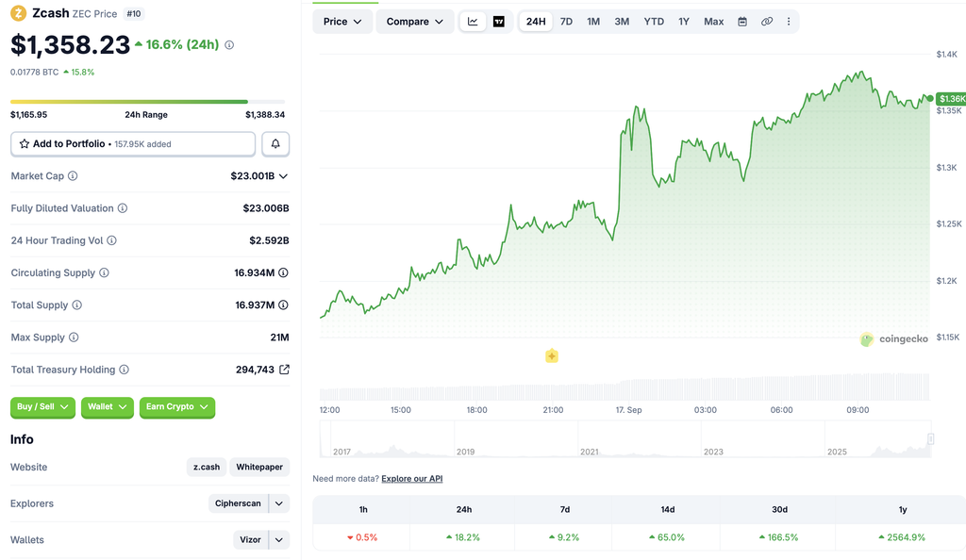Click the star icon in Add to Portfolio

[x=24, y=144]
